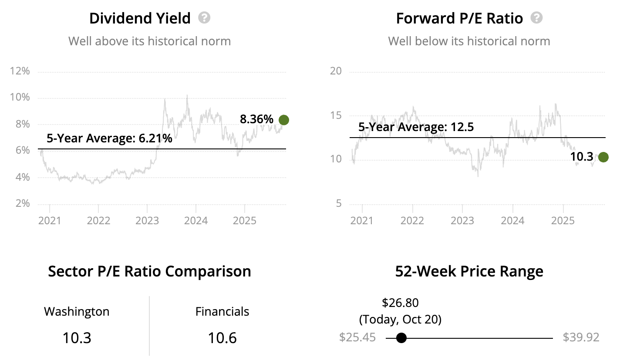Click the $26.80 today price label
The height and width of the screenshot is (364, 620).
(x=400, y=302)
